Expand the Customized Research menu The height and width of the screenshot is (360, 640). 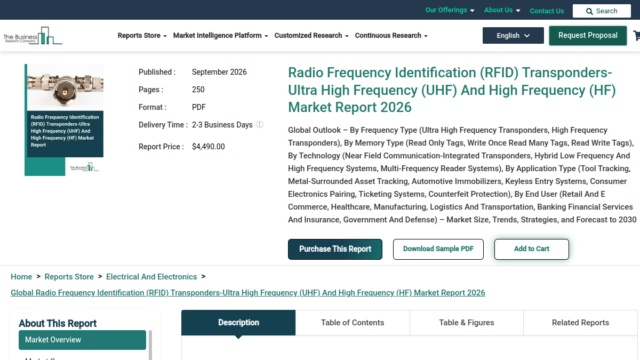[311, 36]
